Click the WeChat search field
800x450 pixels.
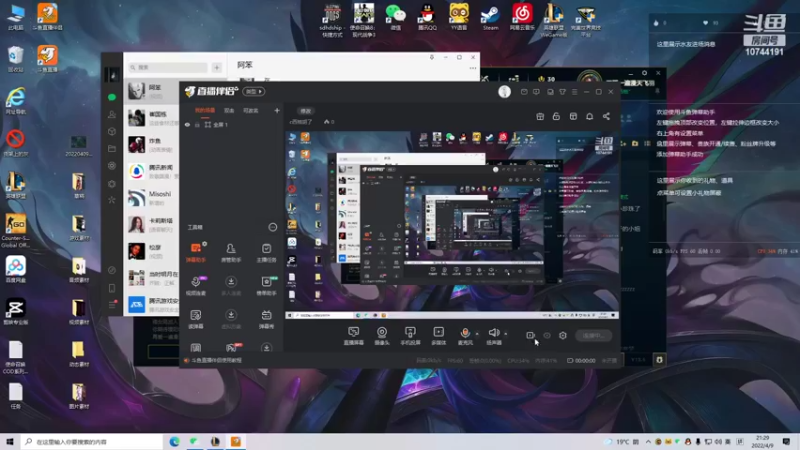coord(167,67)
